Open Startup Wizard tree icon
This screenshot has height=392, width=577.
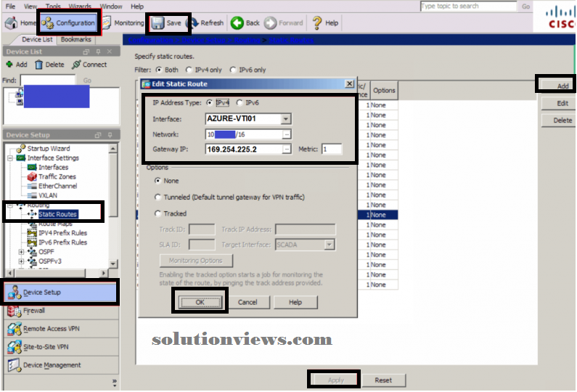pos(21,148)
